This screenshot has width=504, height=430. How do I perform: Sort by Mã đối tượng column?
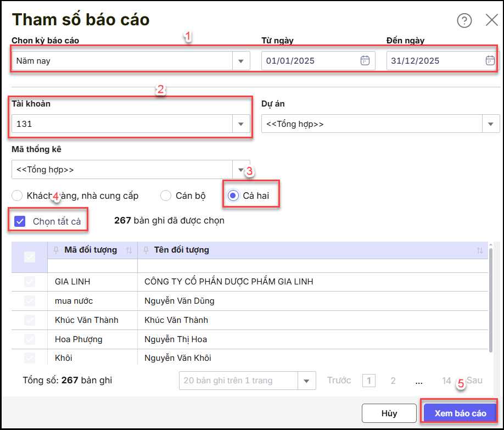pyautogui.click(x=129, y=250)
